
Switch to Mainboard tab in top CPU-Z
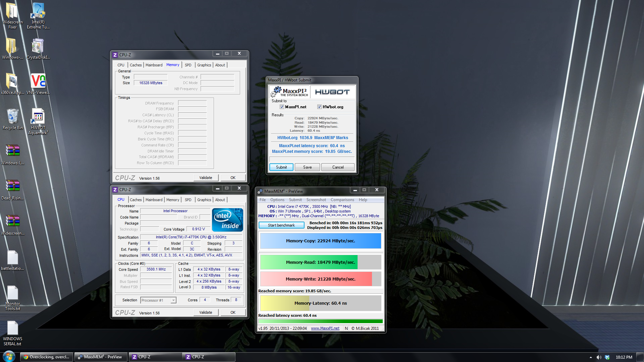point(154,65)
